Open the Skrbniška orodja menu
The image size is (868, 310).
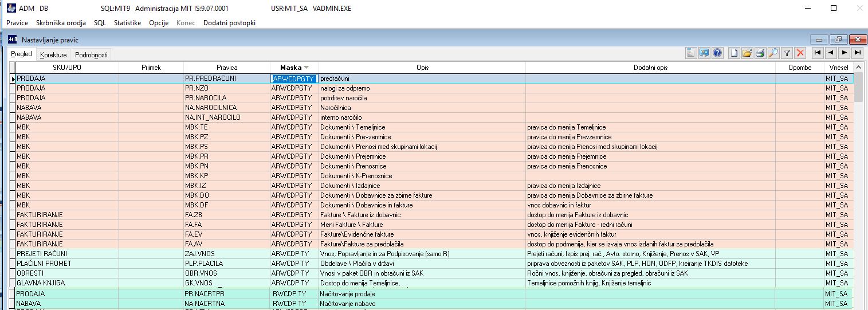pyautogui.click(x=61, y=23)
